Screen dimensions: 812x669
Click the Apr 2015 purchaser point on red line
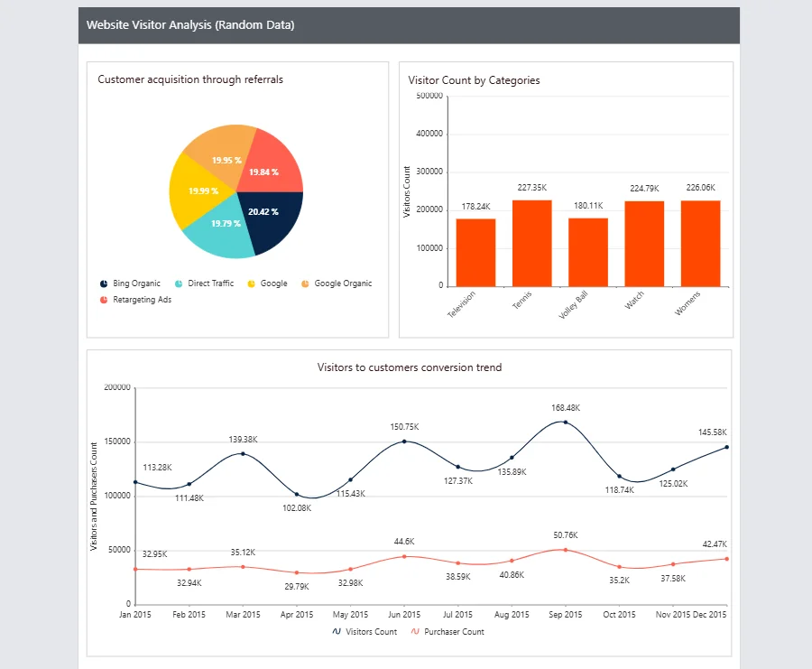297,572
